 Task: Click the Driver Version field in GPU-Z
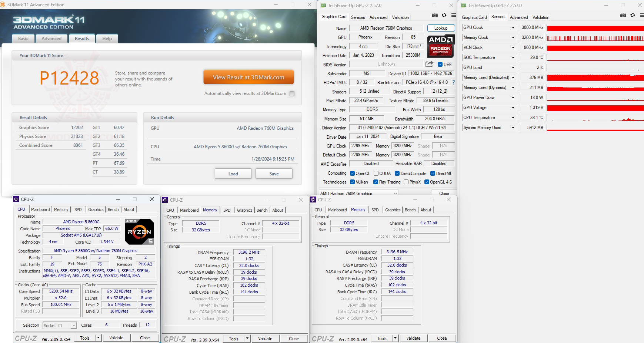pos(402,128)
